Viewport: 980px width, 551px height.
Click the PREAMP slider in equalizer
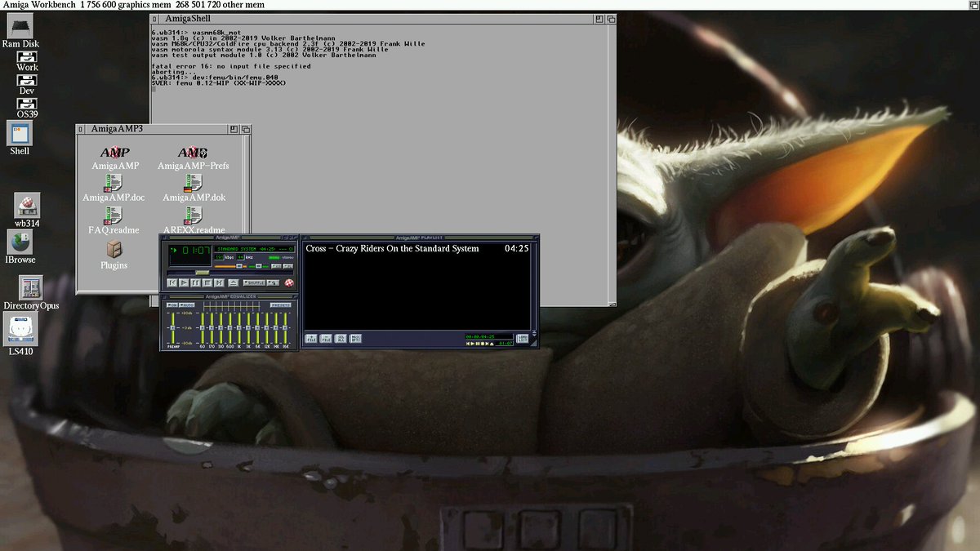(173, 327)
